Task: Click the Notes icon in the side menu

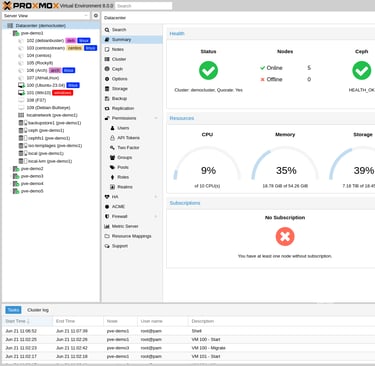Action: click(x=107, y=49)
